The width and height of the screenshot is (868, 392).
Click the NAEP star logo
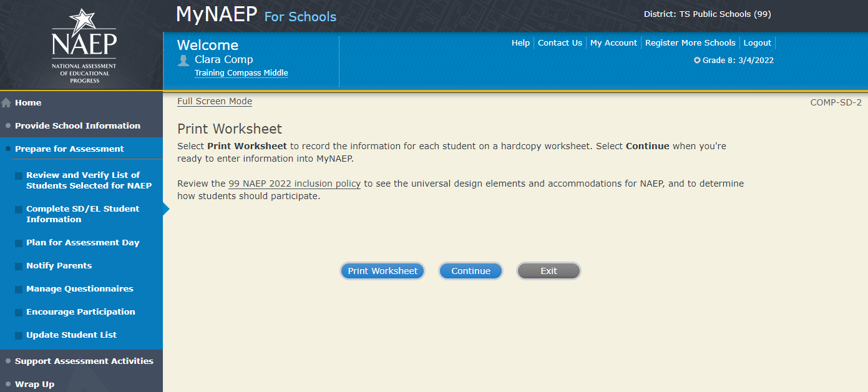coord(84,44)
